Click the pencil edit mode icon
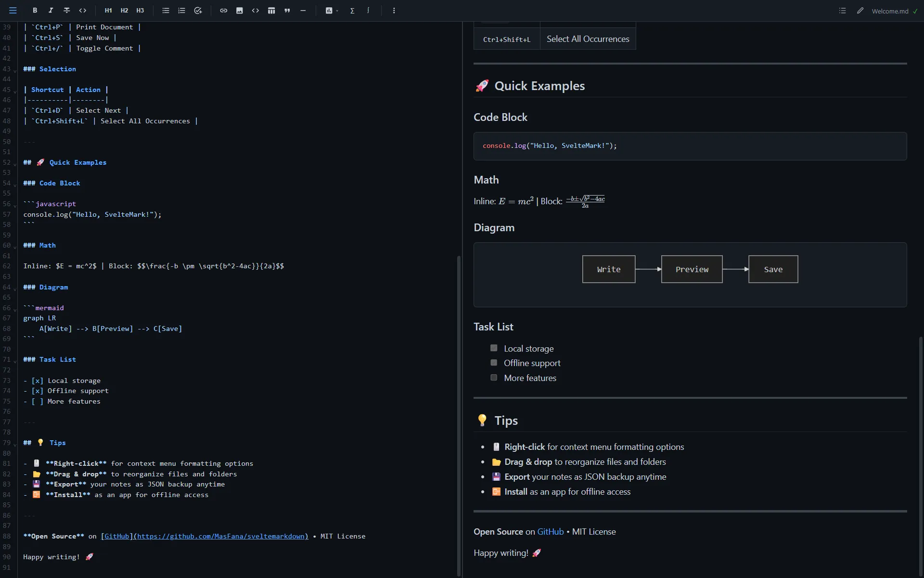The height and width of the screenshot is (578, 924). [860, 11]
